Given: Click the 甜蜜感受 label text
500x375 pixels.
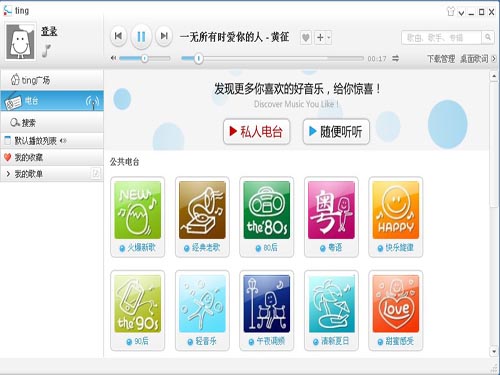Looking at the screenshot, I should [x=400, y=341].
